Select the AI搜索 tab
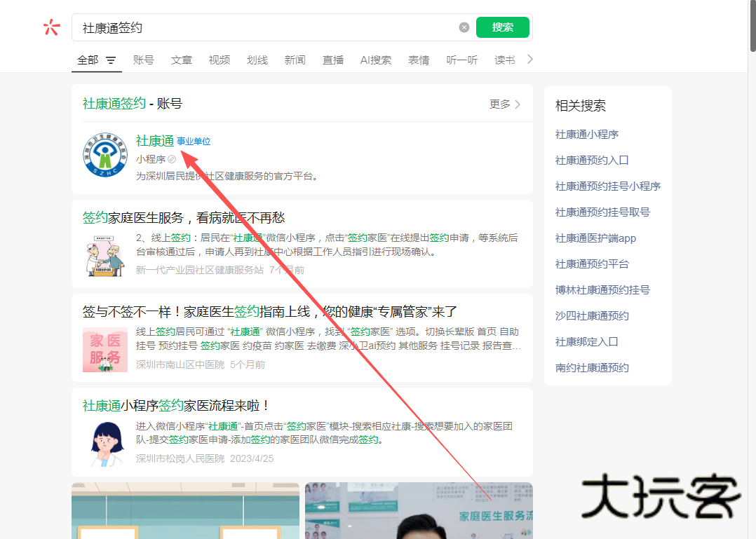This screenshot has height=539, width=756. pyautogui.click(x=376, y=60)
